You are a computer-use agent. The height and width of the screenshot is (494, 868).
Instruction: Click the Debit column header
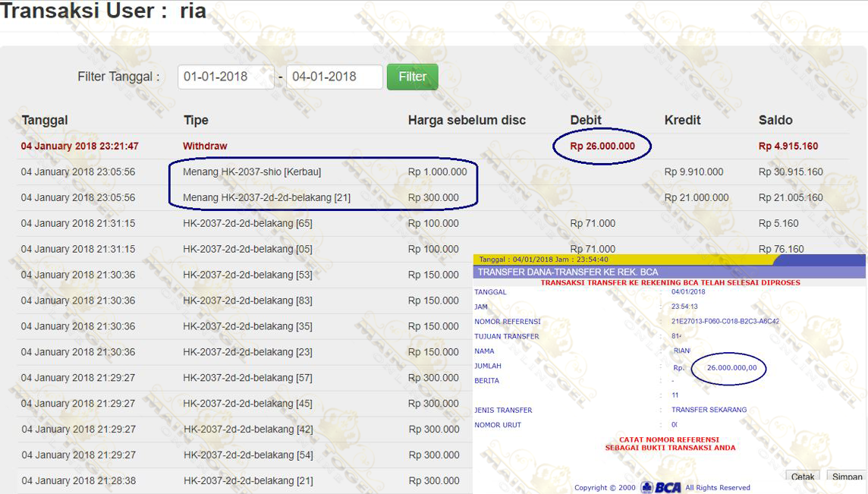coord(586,120)
